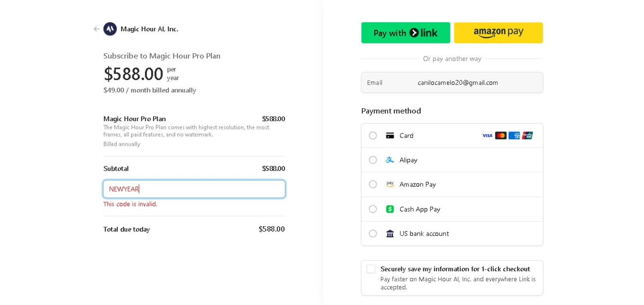Select the Card payment radio button
The width and height of the screenshot is (644, 305).
(373, 136)
